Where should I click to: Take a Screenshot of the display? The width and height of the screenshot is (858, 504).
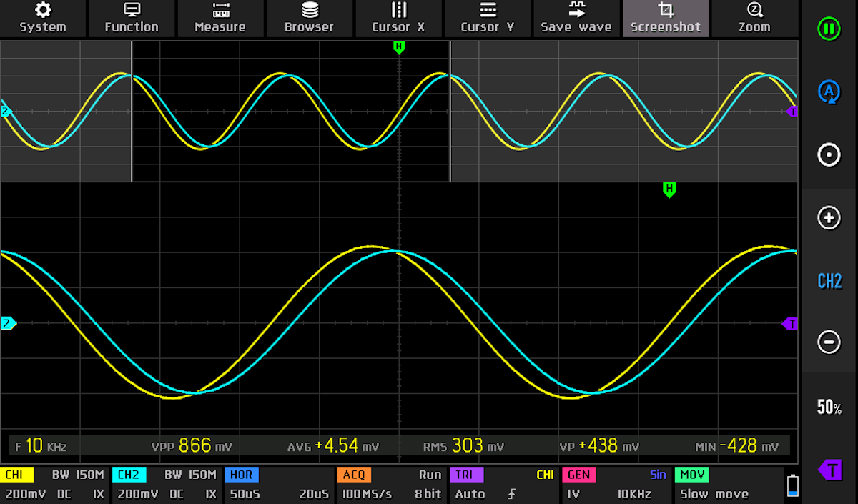(666, 19)
